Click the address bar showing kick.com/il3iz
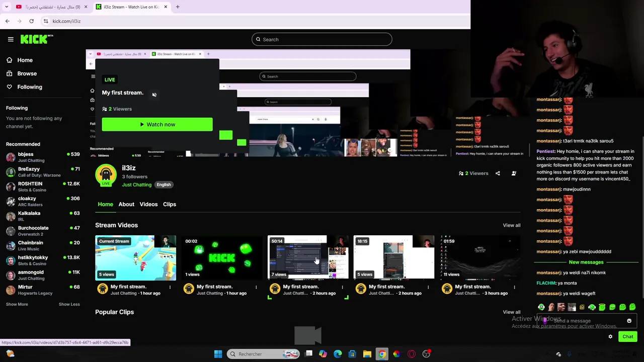The height and width of the screenshot is (362, 644). point(66,21)
